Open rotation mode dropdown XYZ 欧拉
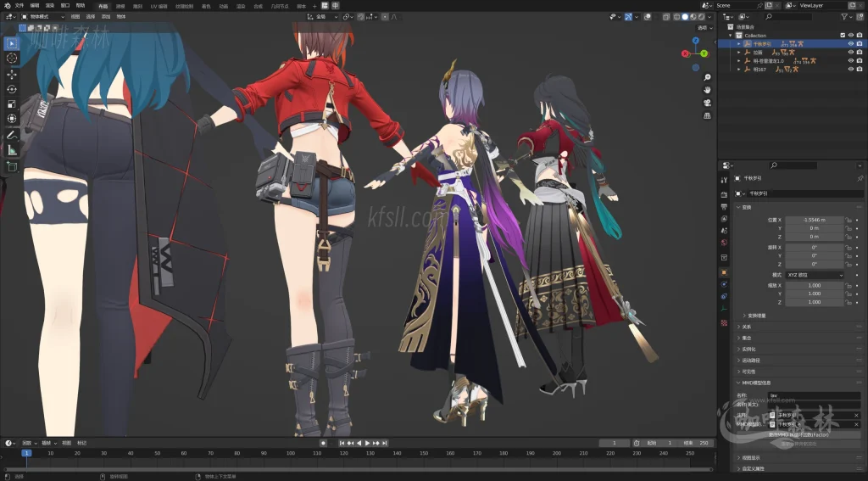The width and height of the screenshot is (868, 481). (815, 275)
